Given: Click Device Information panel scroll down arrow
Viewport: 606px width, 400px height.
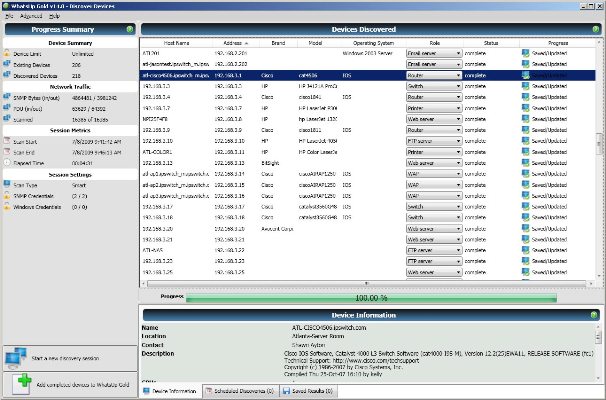Looking at the screenshot, I should point(599,378).
